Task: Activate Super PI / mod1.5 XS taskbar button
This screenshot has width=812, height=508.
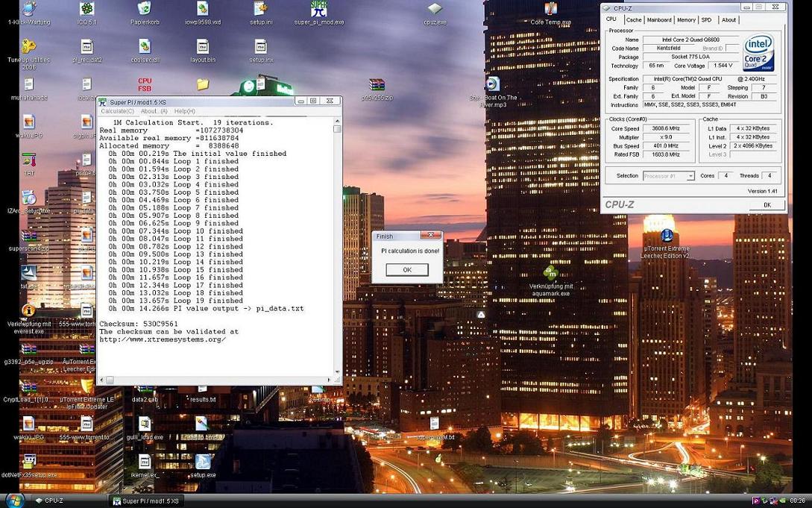Action: tap(146, 501)
